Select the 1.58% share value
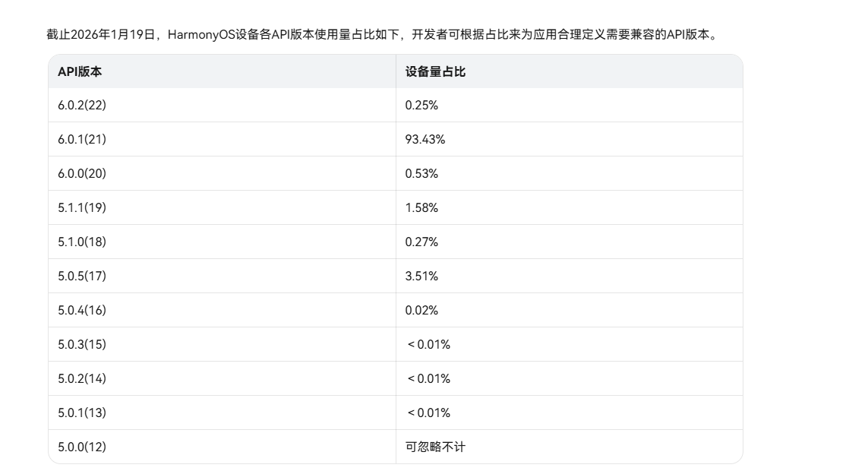This screenshot has width=868, height=471. [421, 208]
